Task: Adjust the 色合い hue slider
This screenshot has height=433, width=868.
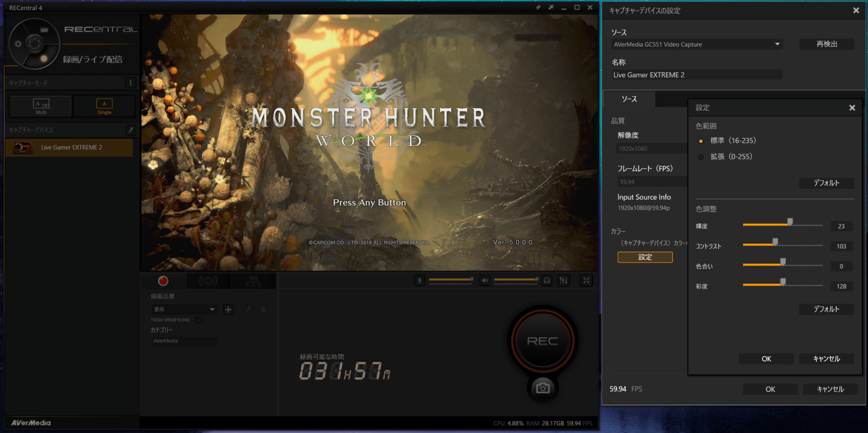Action: (783, 265)
